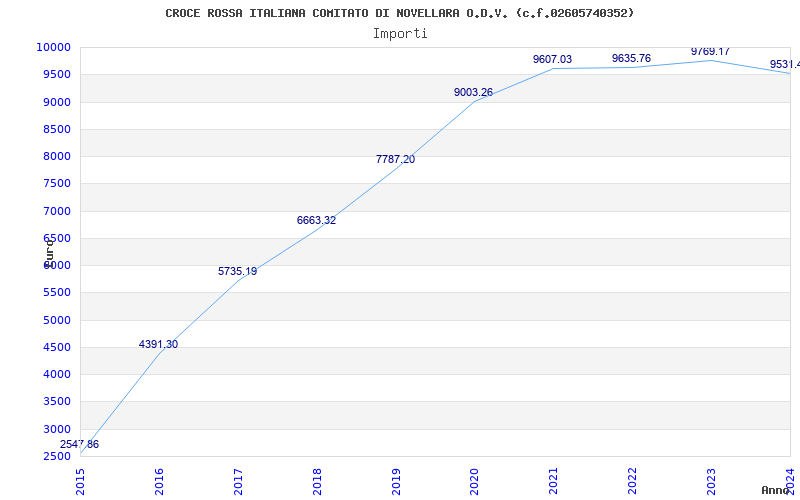Click the 2023 x-axis year label
The image size is (800, 500).
click(711, 482)
